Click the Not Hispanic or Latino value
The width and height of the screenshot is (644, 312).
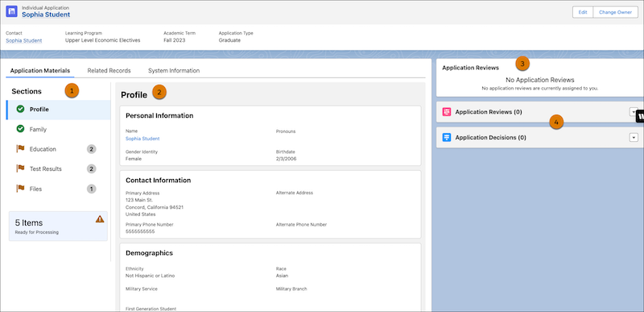150,276
